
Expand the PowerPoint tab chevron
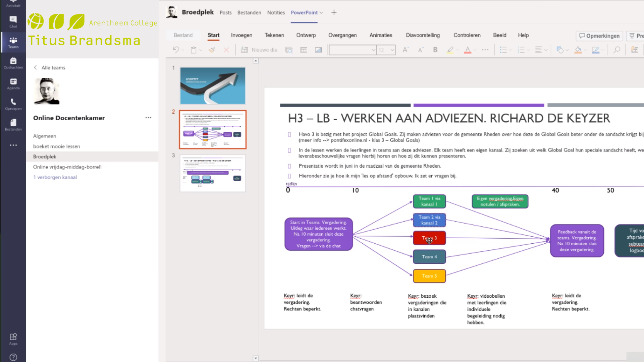(321, 13)
